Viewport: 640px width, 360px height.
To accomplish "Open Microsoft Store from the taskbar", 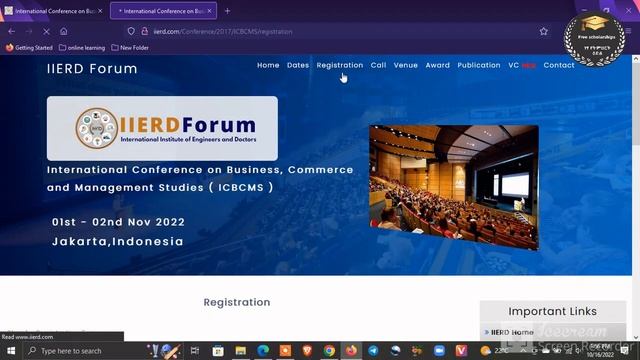I will (218, 351).
